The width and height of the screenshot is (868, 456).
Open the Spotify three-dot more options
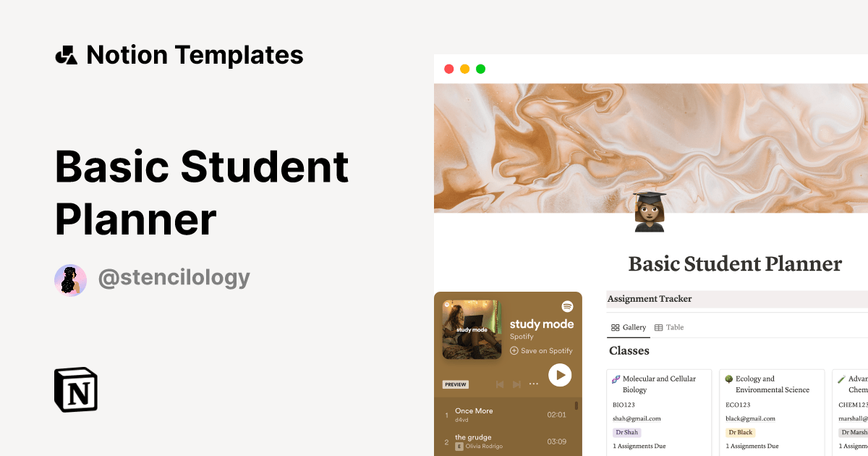click(x=534, y=384)
